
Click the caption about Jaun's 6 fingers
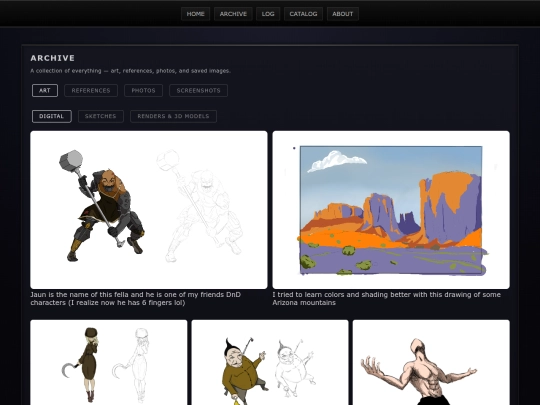(136, 299)
